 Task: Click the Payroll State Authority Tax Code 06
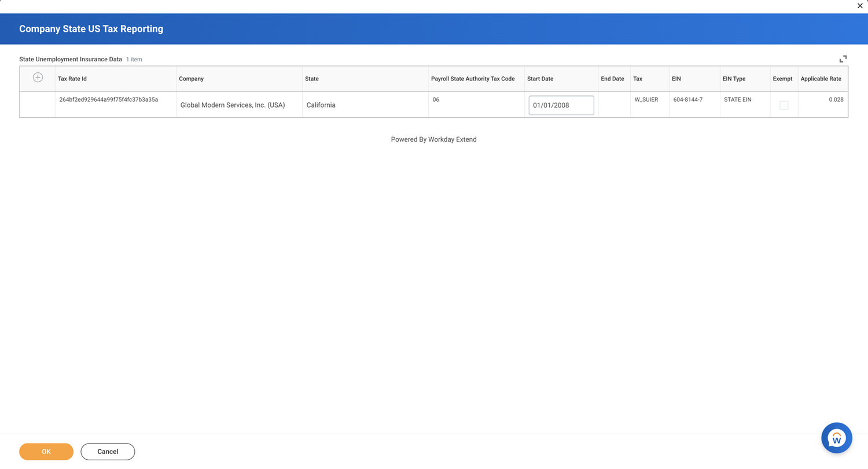point(435,99)
